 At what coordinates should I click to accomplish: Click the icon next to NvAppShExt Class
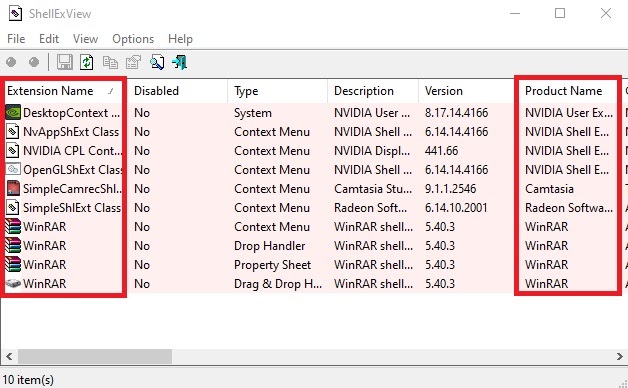tap(13, 131)
